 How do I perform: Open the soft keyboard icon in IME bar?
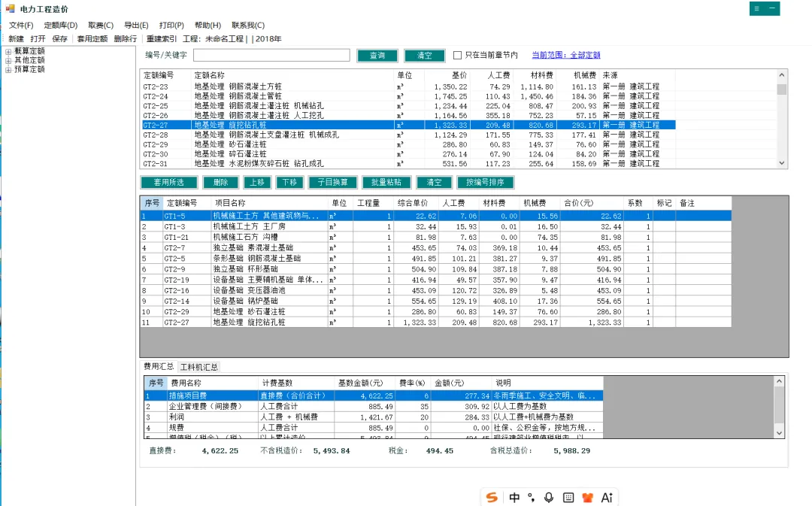568,498
